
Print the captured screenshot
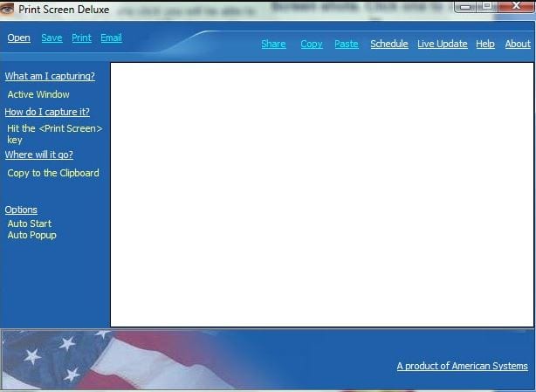tap(81, 38)
